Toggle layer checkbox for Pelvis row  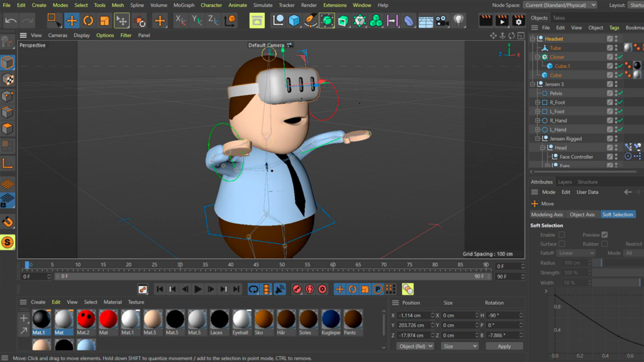[610, 93]
